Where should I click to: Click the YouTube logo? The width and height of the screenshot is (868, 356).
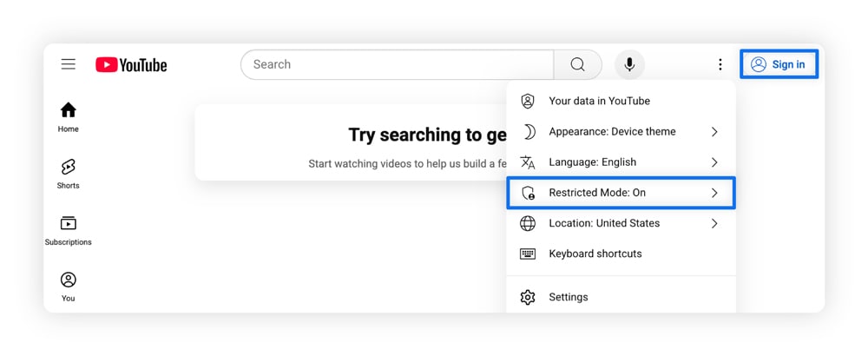pos(131,65)
